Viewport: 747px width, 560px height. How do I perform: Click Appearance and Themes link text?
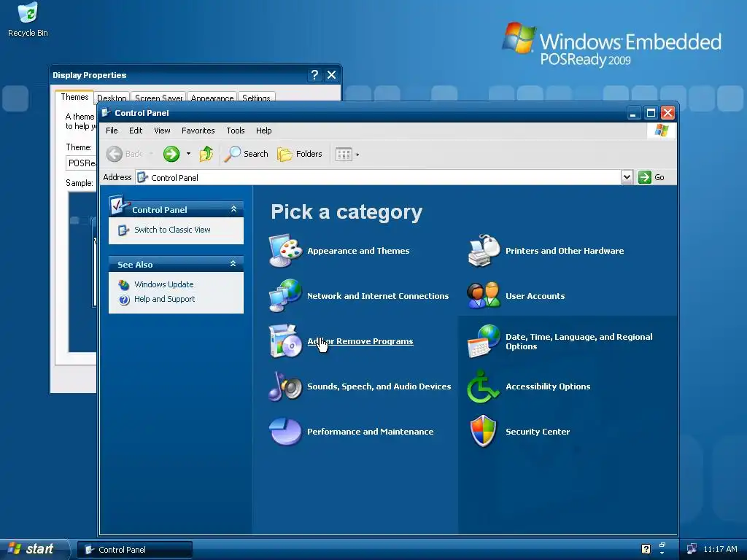[x=358, y=251]
